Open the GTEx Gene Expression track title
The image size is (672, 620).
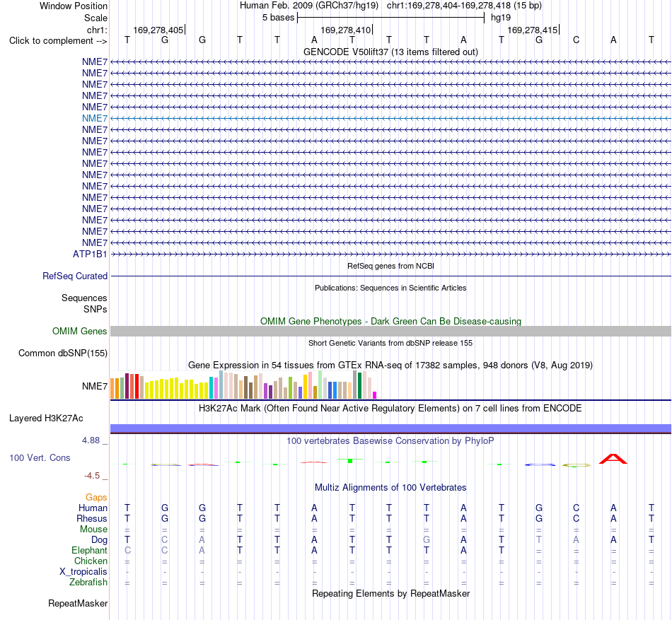390,365
